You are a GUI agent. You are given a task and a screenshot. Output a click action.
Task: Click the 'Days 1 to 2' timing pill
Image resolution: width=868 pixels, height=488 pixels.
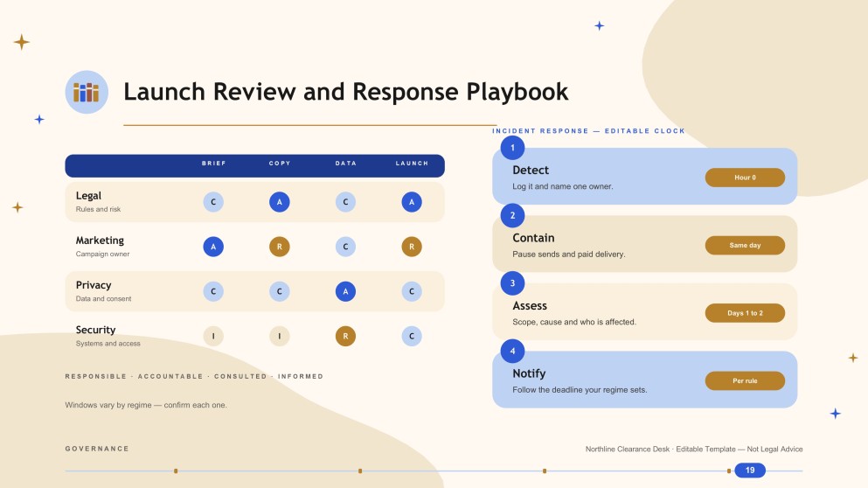[x=745, y=313]
